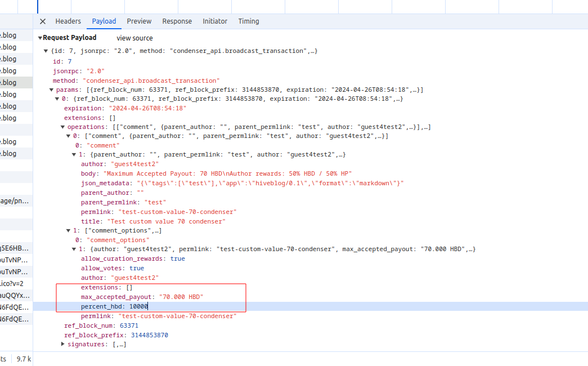Click the body property row
The height and width of the screenshot is (366, 588).
coord(217,174)
